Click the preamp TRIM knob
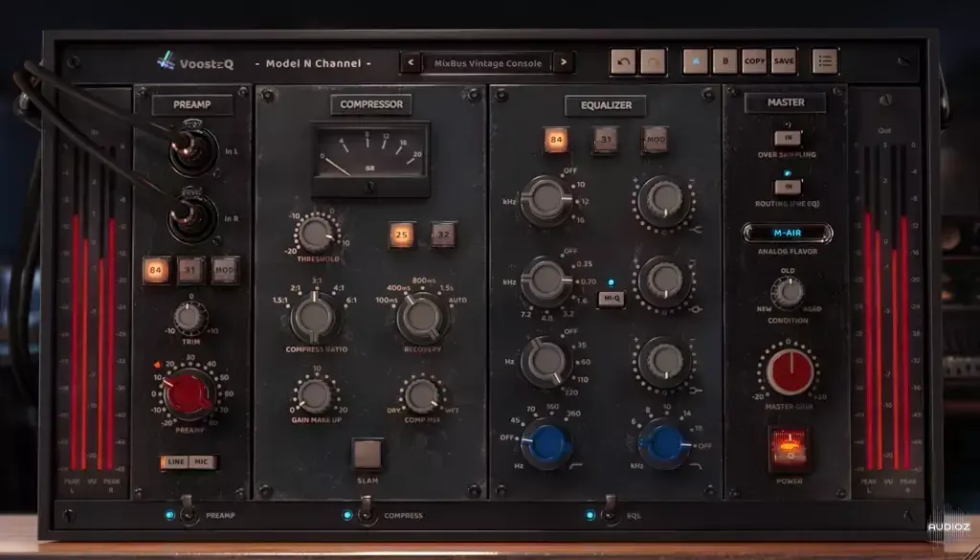 coord(190,318)
